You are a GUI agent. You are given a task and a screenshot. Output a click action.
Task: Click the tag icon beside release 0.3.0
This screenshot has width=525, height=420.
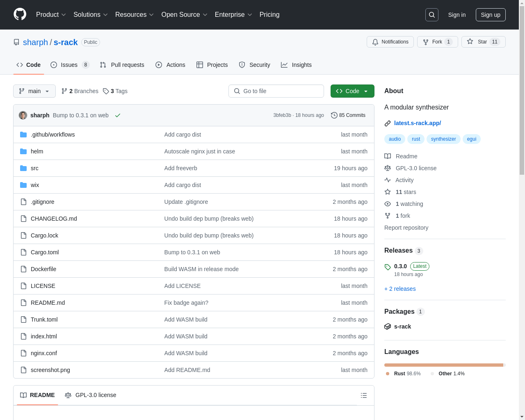click(x=388, y=267)
